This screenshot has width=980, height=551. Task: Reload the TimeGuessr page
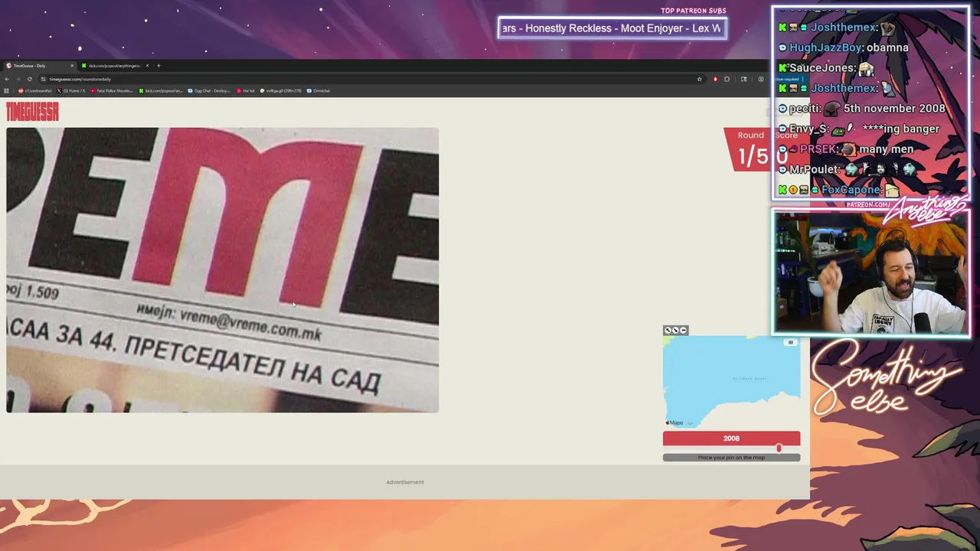coord(30,79)
